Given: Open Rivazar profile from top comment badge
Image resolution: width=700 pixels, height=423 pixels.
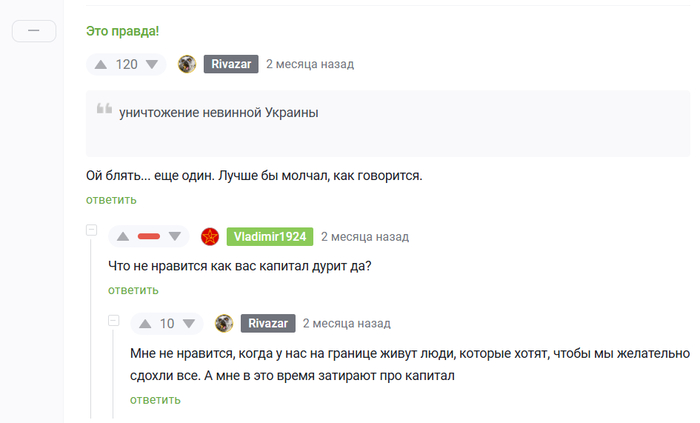Looking at the screenshot, I should 230,64.
